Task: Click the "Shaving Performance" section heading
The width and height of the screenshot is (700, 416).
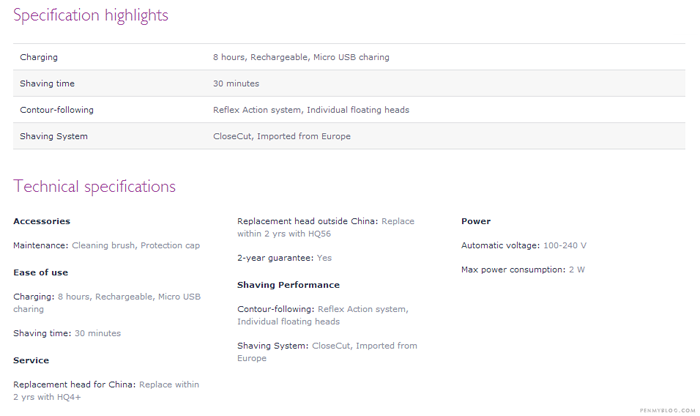Action: (x=288, y=285)
